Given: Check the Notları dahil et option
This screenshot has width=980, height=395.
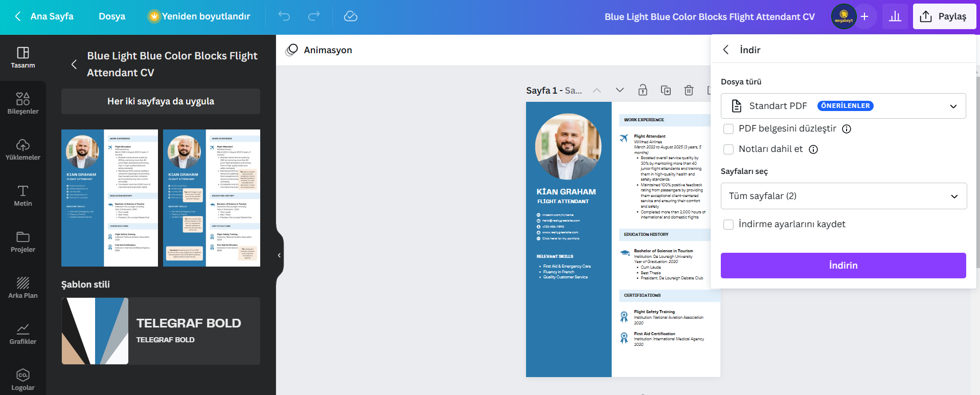Looking at the screenshot, I should (x=728, y=149).
